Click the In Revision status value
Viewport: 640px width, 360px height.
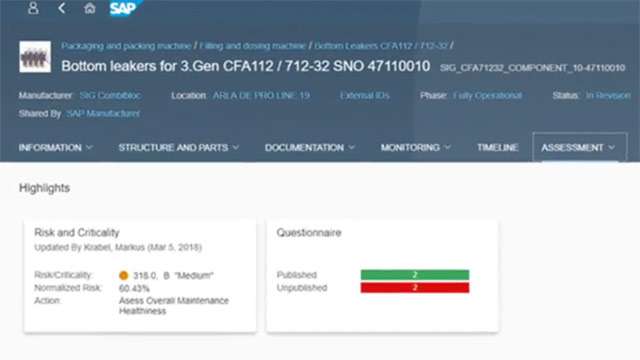tap(608, 96)
